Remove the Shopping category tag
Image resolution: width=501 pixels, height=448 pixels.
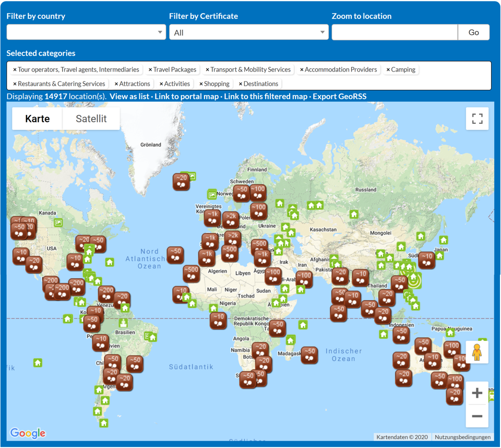(201, 84)
